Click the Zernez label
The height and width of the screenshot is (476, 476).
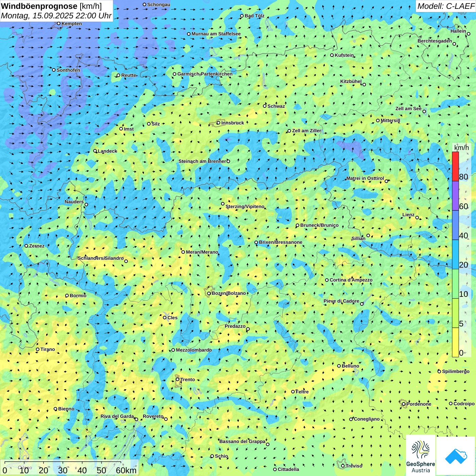coord(37,246)
